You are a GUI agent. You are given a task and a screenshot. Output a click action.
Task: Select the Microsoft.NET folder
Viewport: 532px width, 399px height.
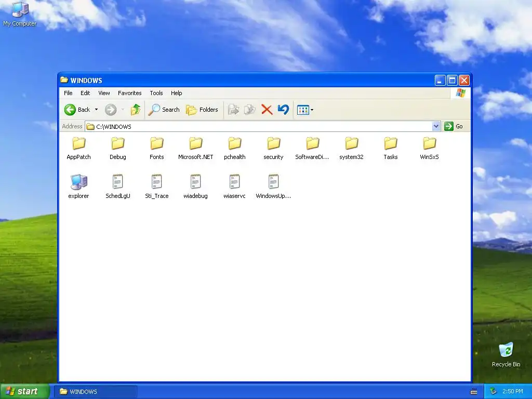click(196, 148)
